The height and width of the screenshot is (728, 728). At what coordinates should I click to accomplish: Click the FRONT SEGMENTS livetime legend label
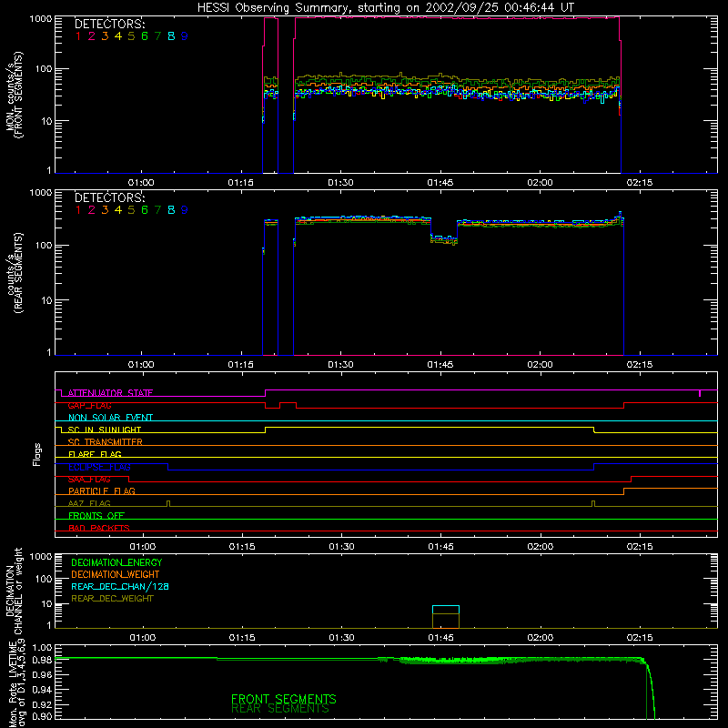point(284,699)
